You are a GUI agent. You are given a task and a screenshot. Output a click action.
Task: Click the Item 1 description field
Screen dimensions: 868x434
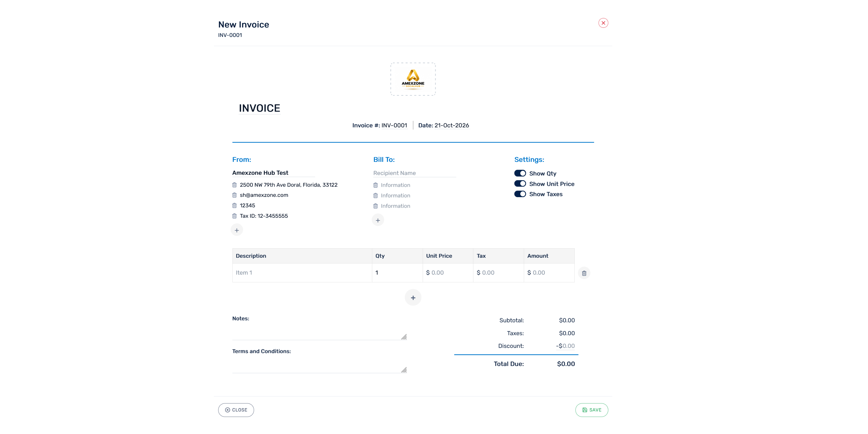pos(302,273)
